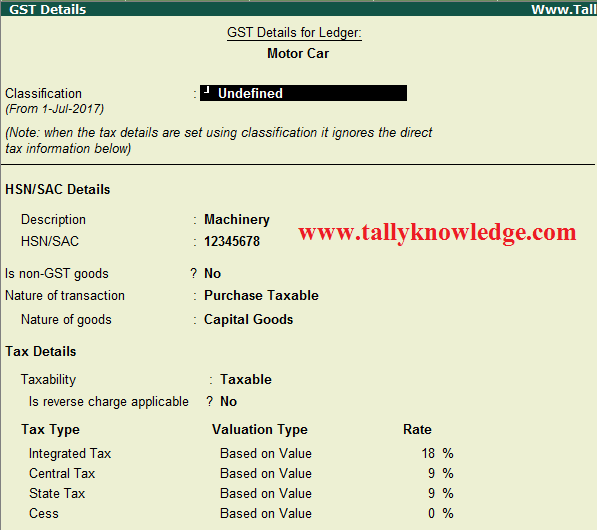Click the end-of-list icon before Undefined
The image size is (597, 530).
[x=207, y=90]
